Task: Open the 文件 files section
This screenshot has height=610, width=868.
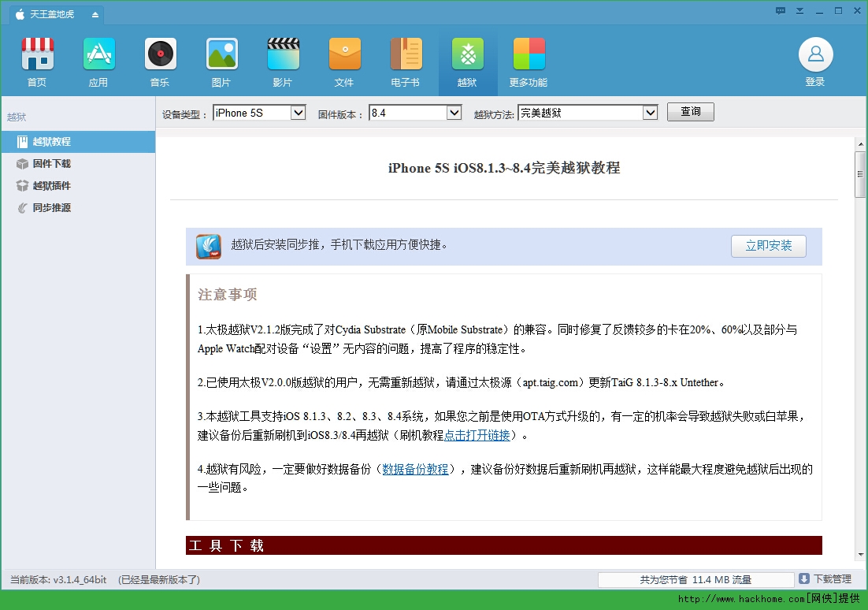Action: [344, 54]
